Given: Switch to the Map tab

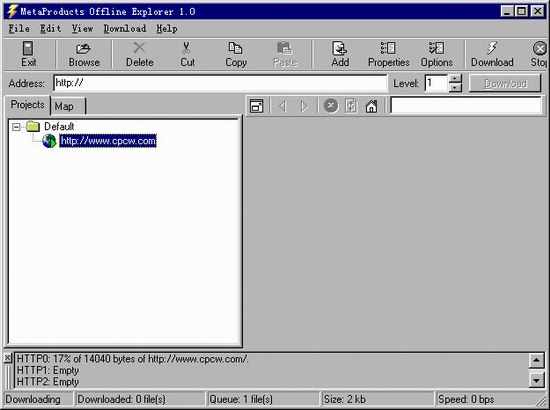Looking at the screenshot, I should [68, 106].
